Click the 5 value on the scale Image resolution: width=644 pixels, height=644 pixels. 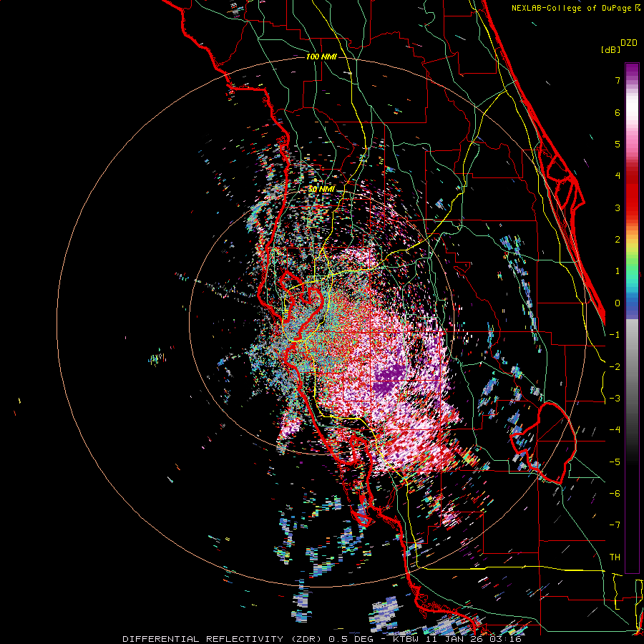(x=618, y=144)
